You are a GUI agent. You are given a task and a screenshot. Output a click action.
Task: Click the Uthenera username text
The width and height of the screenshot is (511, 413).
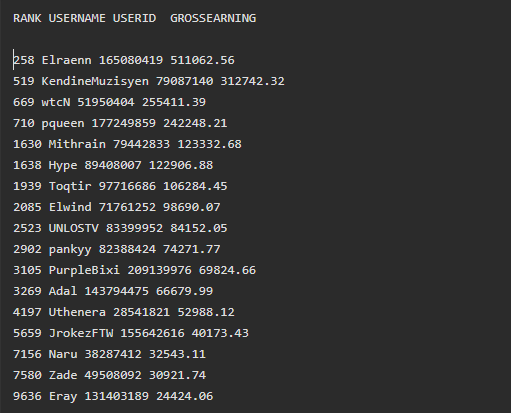[77, 312]
